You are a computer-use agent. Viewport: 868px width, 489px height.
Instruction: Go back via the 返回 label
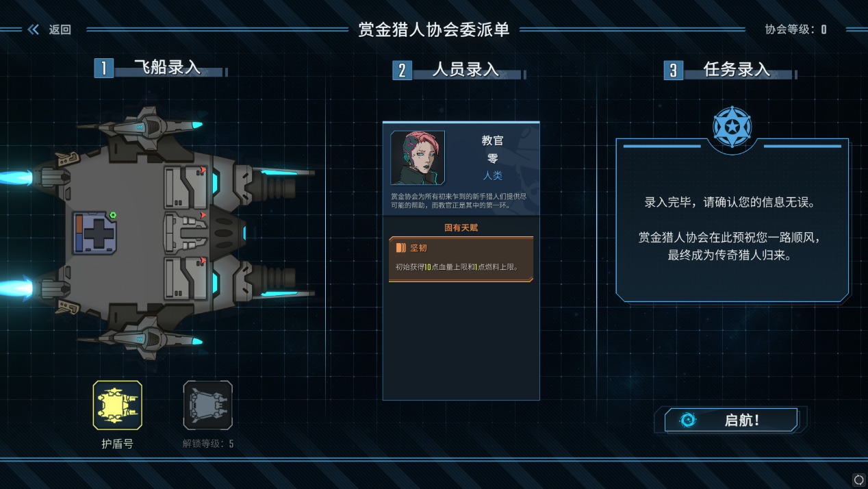[60, 29]
